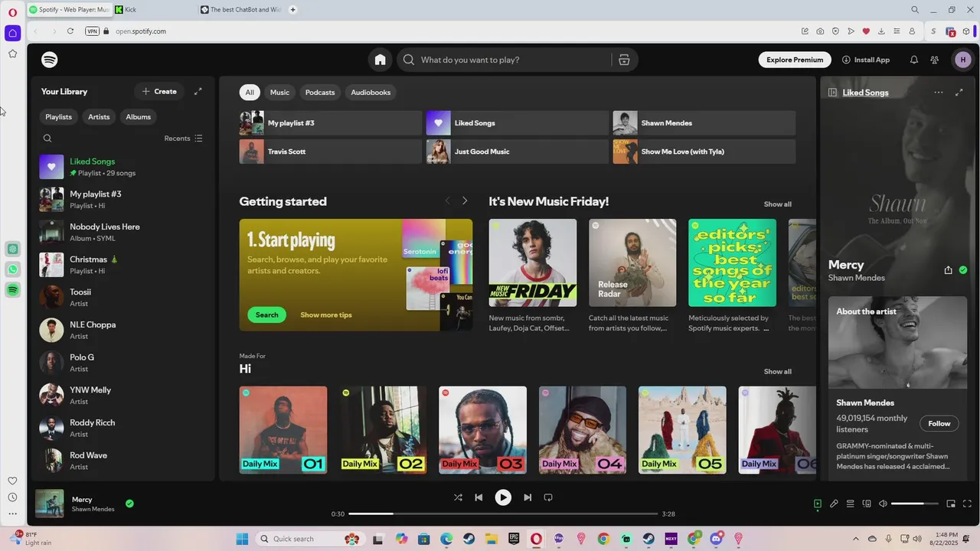The width and height of the screenshot is (980, 551).
Task: Go to Spotify Home via house icon
Action: click(x=380, y=60)
